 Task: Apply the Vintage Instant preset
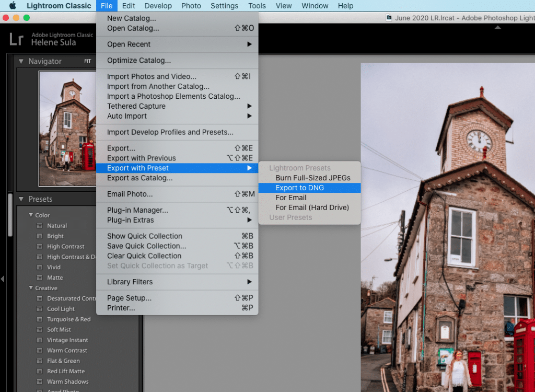[x=67, y=340]
